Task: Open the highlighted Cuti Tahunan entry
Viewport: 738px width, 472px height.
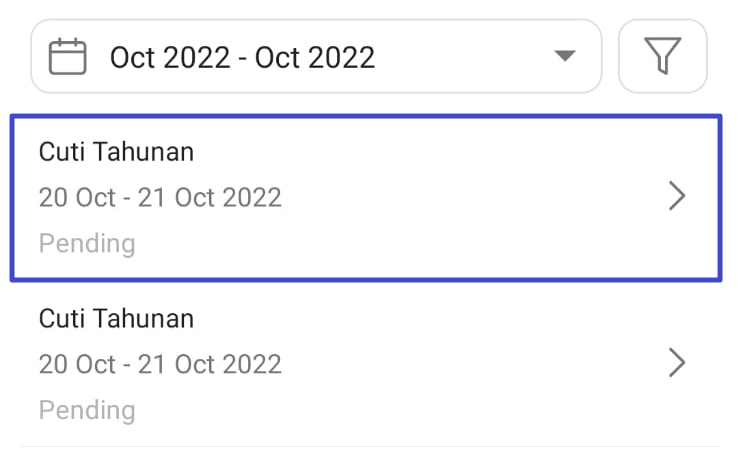Action: (x=365, y=197)
